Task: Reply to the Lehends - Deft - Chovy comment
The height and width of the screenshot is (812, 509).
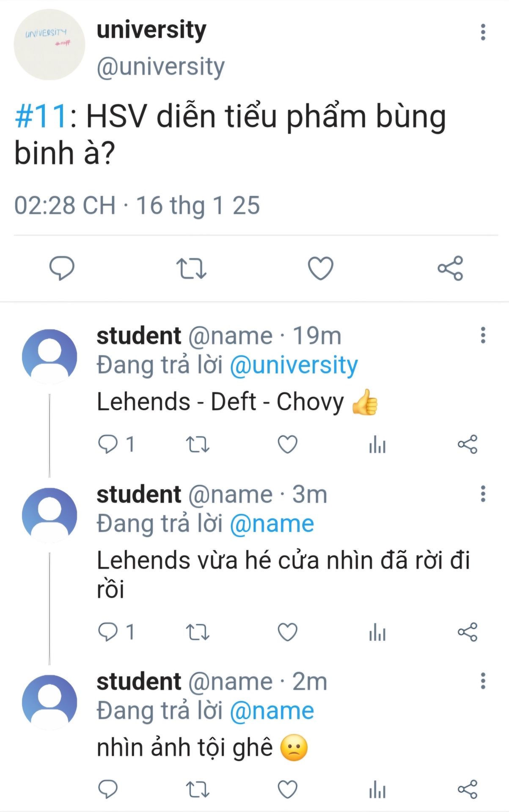Action: pyautogui.click(x=108, y=444)
